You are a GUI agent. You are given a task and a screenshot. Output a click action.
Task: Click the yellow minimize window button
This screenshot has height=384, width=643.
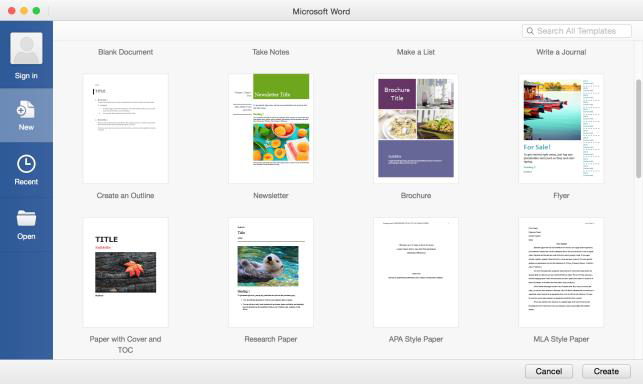click(x=24, y=11)
